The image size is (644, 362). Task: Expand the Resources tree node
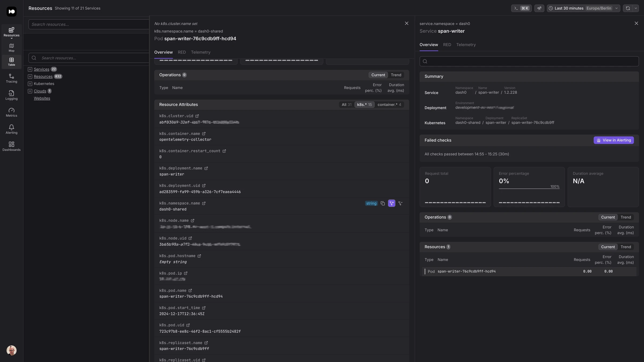pyautogui.click(x=30, y=76)
